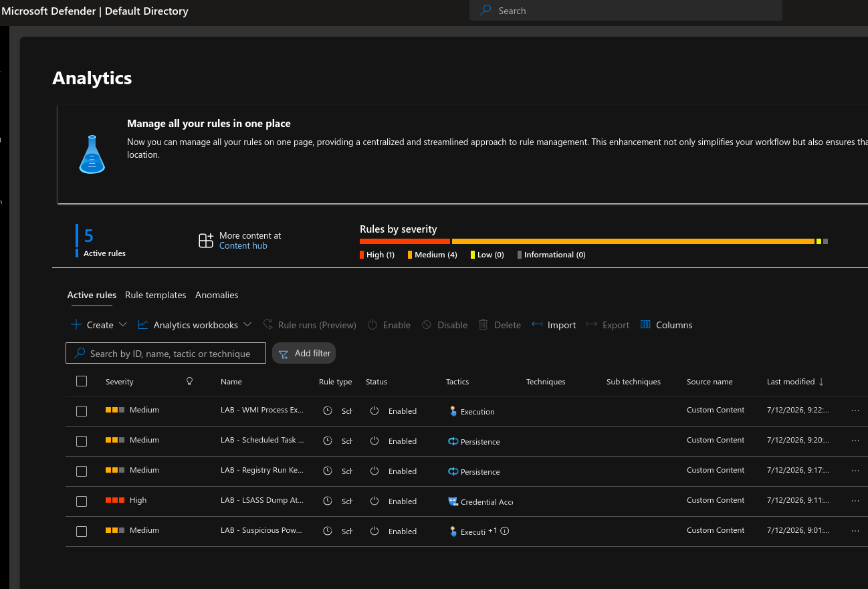Click the Persistence icon for Registry Run Key rule
The image size is (868, 589).
click(453, 471)
